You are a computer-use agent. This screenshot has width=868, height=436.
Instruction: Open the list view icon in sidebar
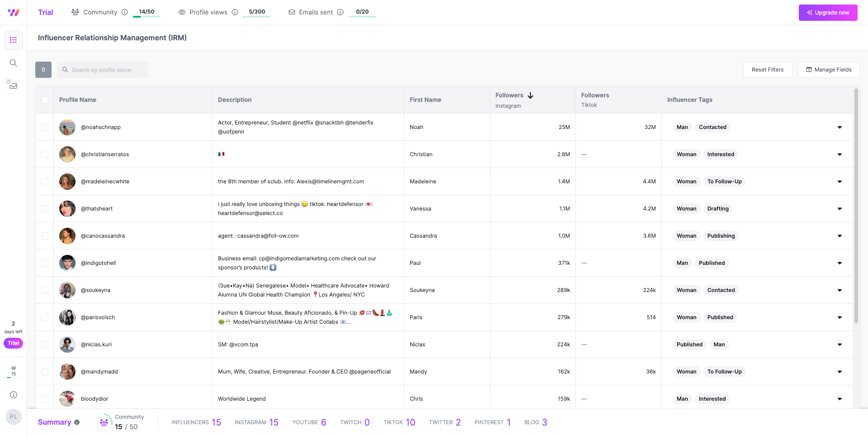[x=14, y=40]
